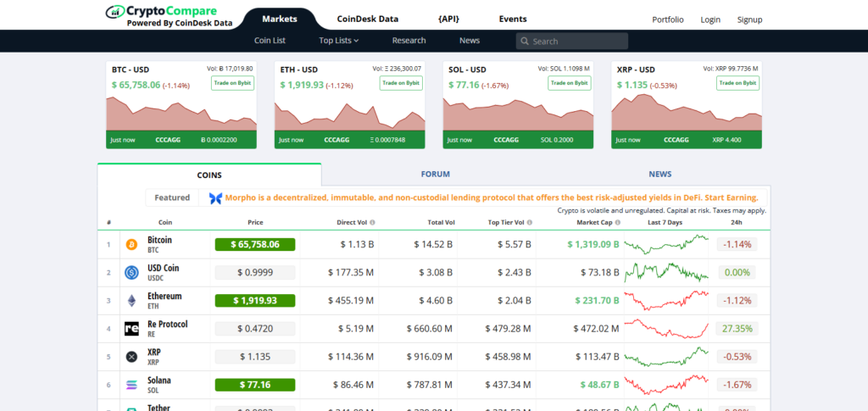Open the Re Protocol 7-day sparkline

click(x=666, y=329)
